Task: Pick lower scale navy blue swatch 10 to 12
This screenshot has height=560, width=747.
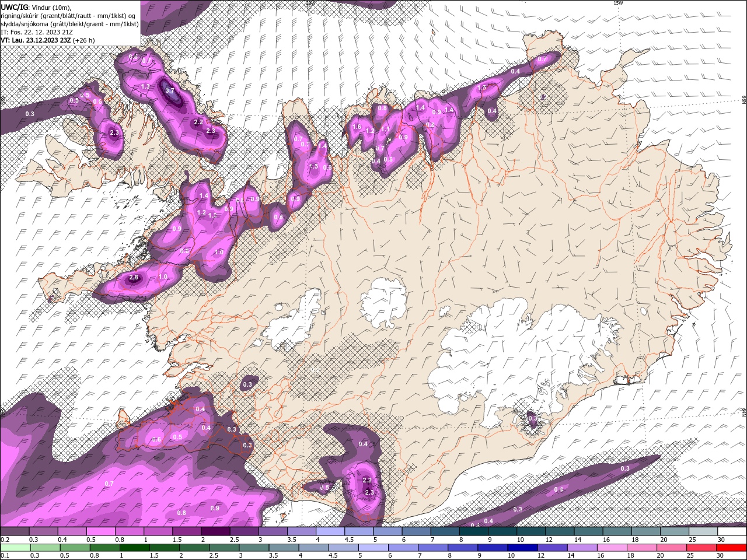Action: (x=522, y=548)
